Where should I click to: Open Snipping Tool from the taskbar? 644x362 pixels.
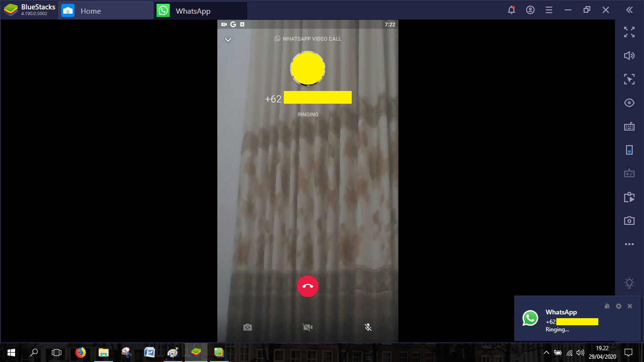pyautogui.click(x=126, y=352)
